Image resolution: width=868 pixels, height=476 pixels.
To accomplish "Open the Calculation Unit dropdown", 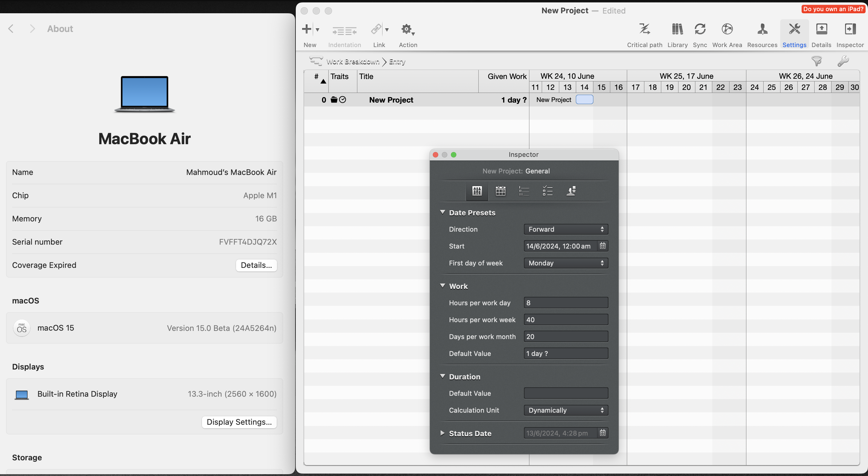I will tap(566, 410).
